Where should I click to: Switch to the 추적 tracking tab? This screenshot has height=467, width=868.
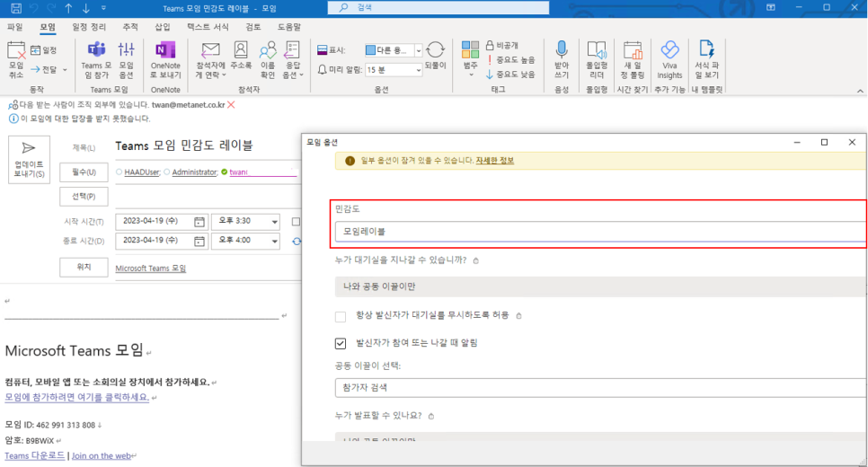[130, 27]
